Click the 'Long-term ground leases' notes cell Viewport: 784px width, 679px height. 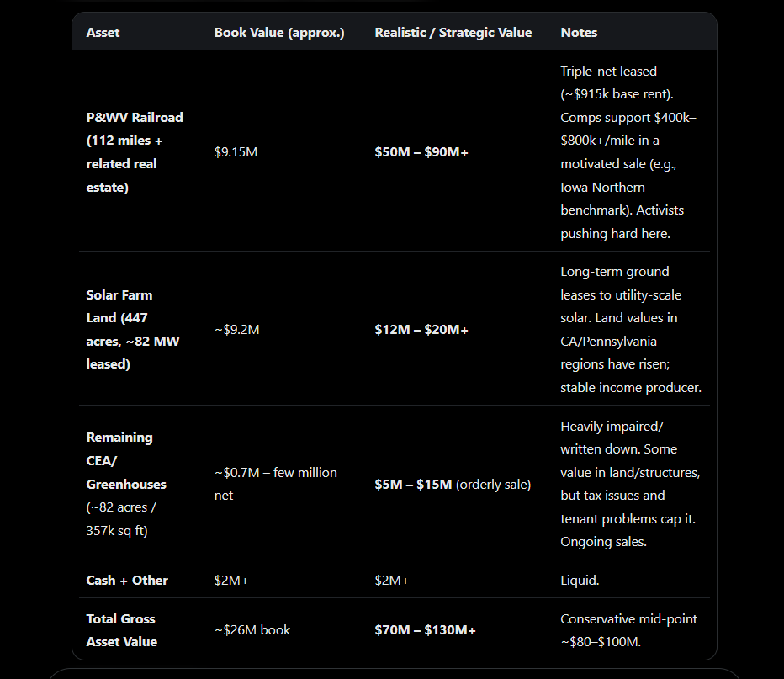click(x=631, y=330)
